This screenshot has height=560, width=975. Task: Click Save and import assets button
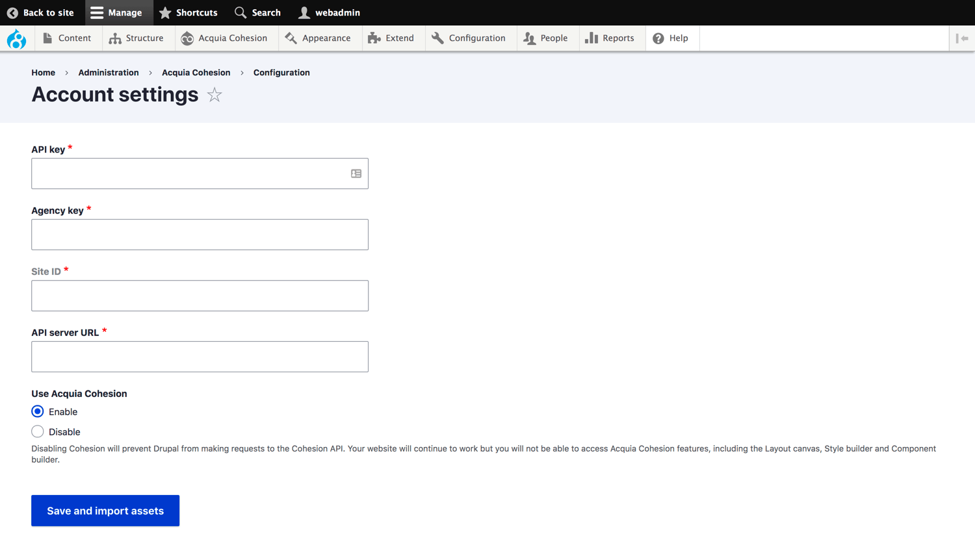click(105, 511)
